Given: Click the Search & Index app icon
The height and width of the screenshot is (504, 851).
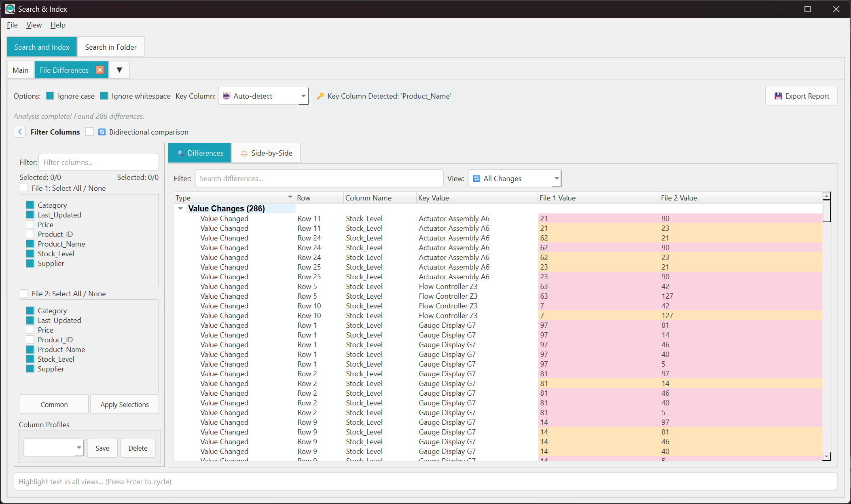Looking at the screenshot, I should 10,9.
